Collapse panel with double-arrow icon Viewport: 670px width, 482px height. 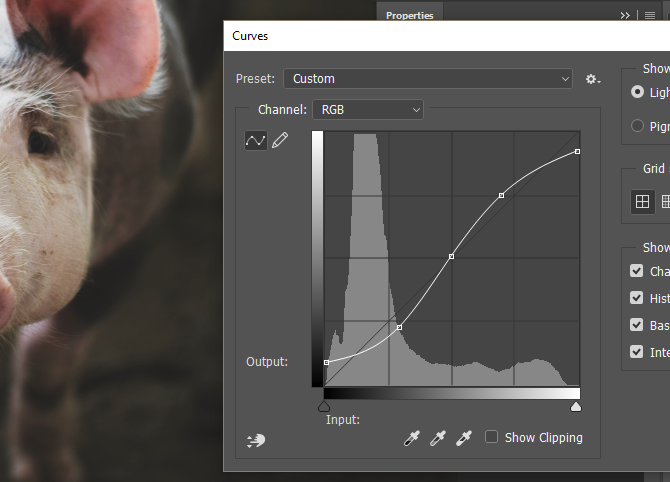coord(625,16)
